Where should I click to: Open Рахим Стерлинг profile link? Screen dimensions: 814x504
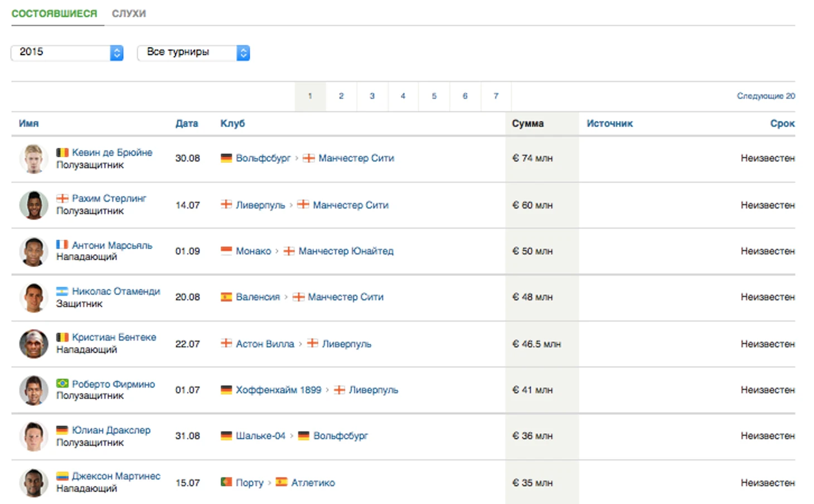pos(109,198)
